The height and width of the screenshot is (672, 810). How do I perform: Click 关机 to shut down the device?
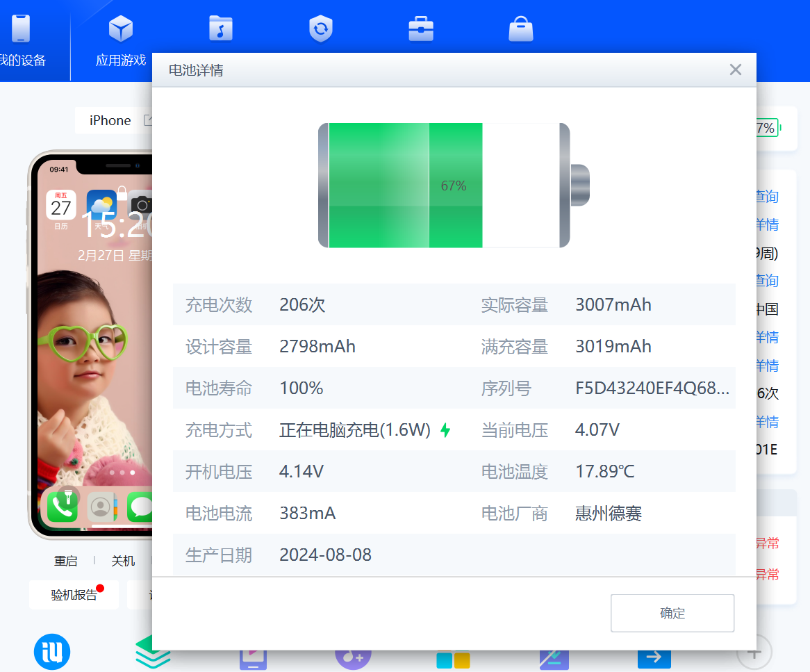pos(123,561)
